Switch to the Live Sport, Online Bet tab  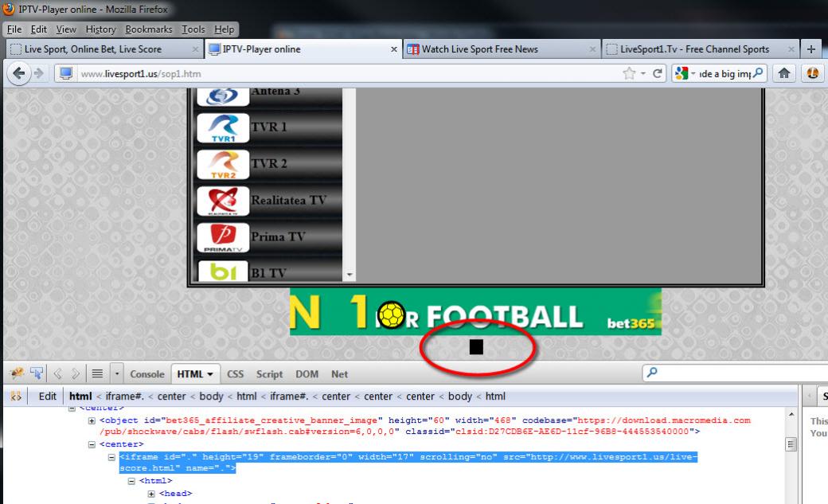104,49
